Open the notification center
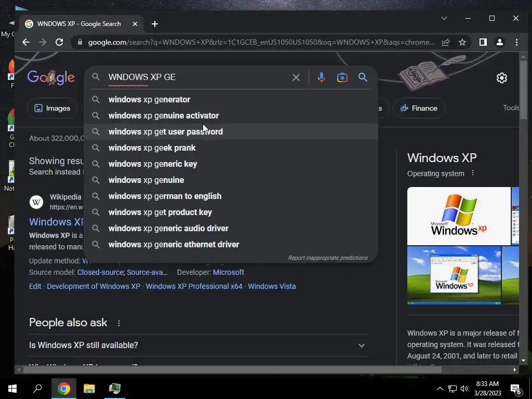The width and height of the screenshot is (532, 399). [x=516, y=389]
